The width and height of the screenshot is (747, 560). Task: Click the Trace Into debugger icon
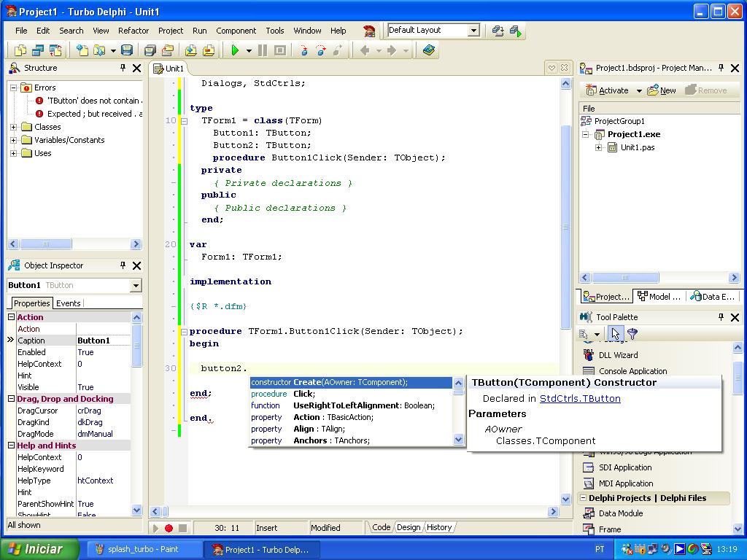click(x=304, y=50)
